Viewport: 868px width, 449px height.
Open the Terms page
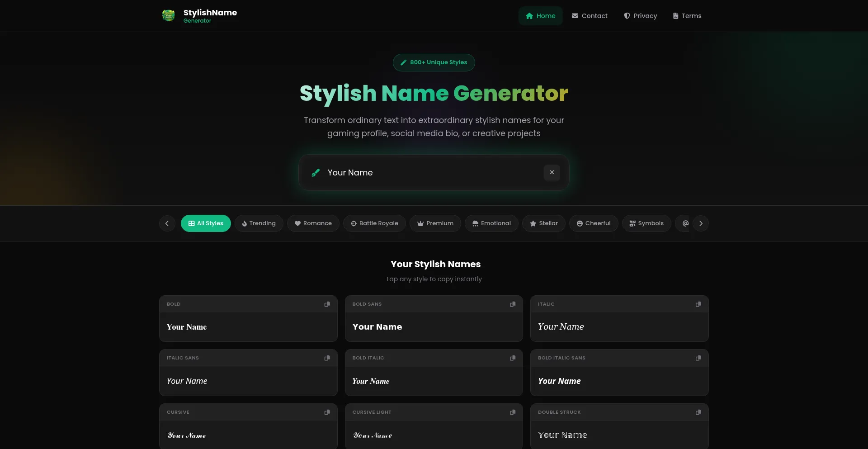tap(687, 16)
